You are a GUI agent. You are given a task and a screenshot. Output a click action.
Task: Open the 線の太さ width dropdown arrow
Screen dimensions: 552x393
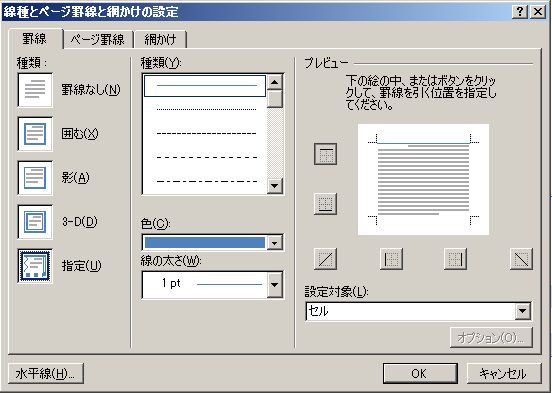tap(275, 285)
